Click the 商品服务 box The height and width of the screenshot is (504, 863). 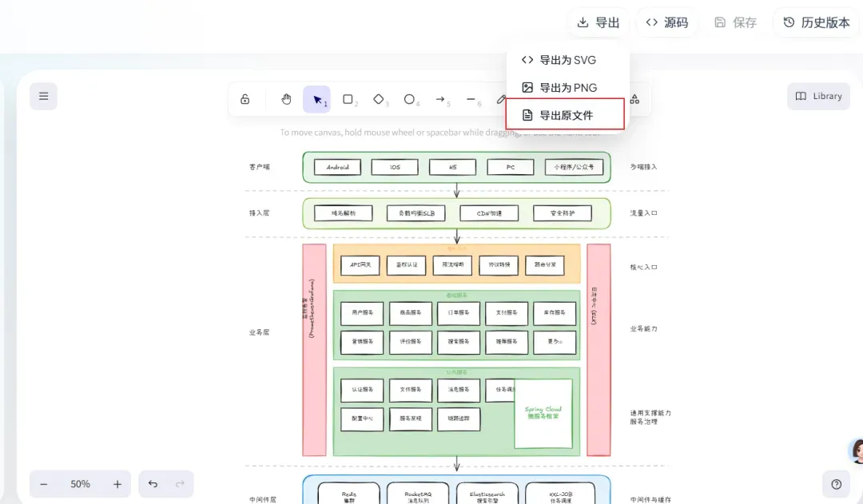click(411, 313)
